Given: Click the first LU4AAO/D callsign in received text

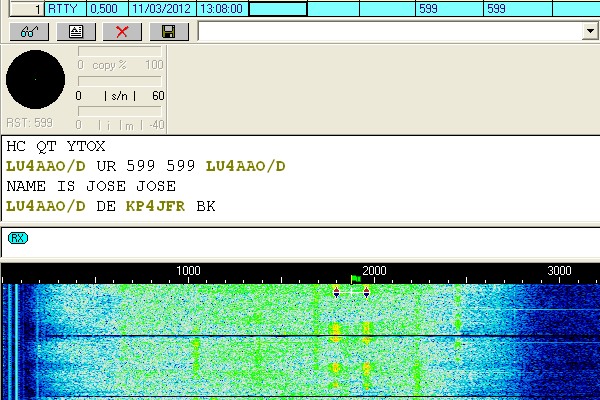Looking at the screenshot, I should point(45,166).
